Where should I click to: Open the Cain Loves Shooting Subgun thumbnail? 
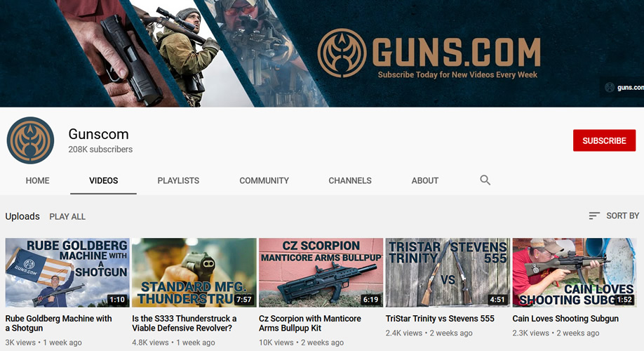(x=574, y=272)
